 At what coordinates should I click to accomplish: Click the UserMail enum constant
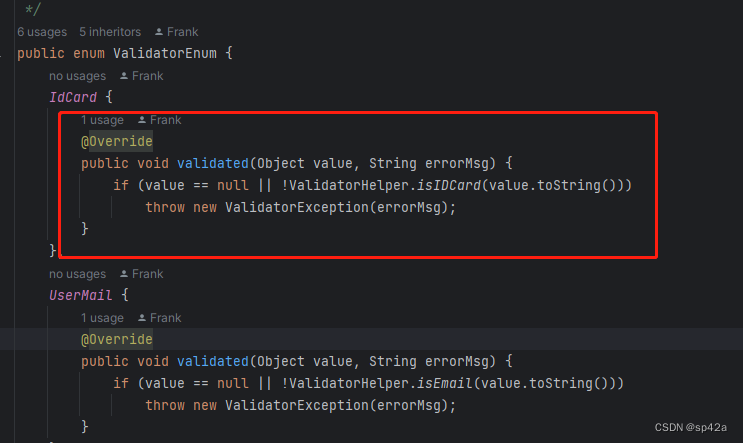[x=81, y=295]
